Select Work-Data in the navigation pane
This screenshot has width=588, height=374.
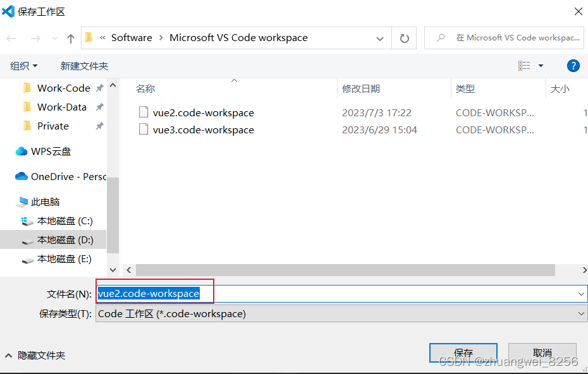tap(62, 107)
